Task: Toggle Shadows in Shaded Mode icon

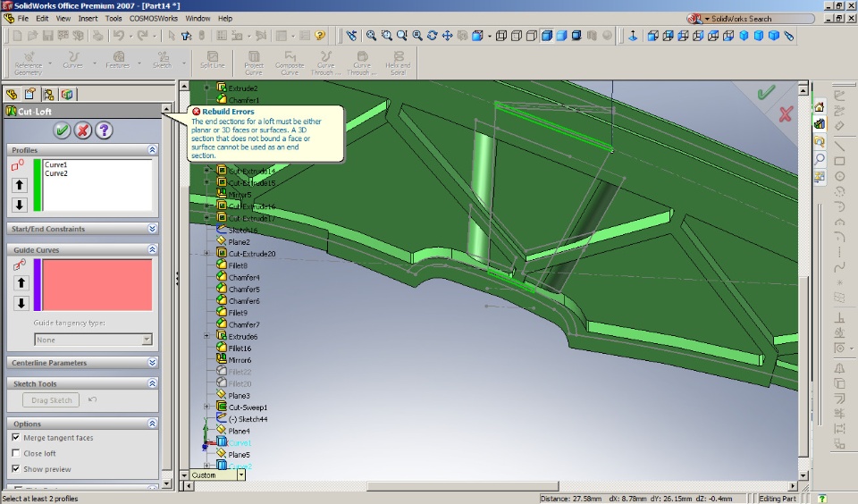Action: coord(576,36)
